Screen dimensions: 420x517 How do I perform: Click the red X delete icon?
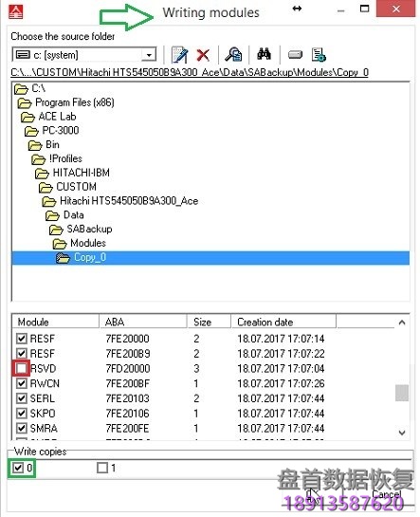203,55
